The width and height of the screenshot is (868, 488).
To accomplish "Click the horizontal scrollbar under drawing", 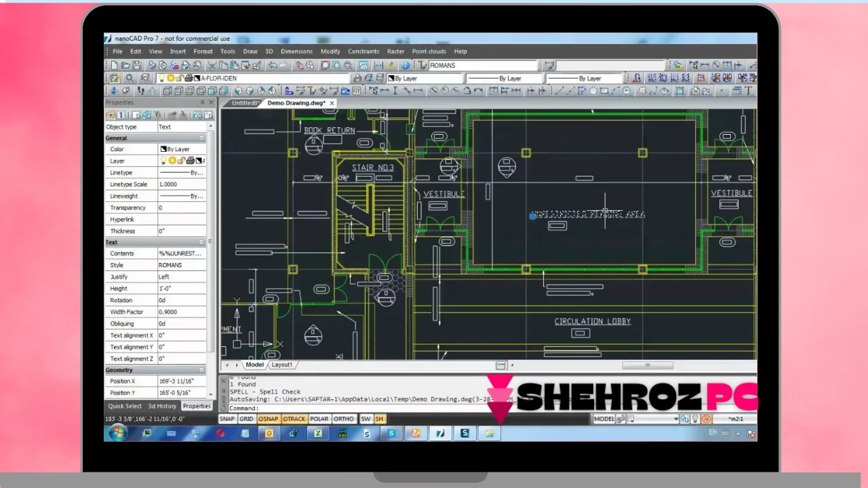I will tap(648, 365).
